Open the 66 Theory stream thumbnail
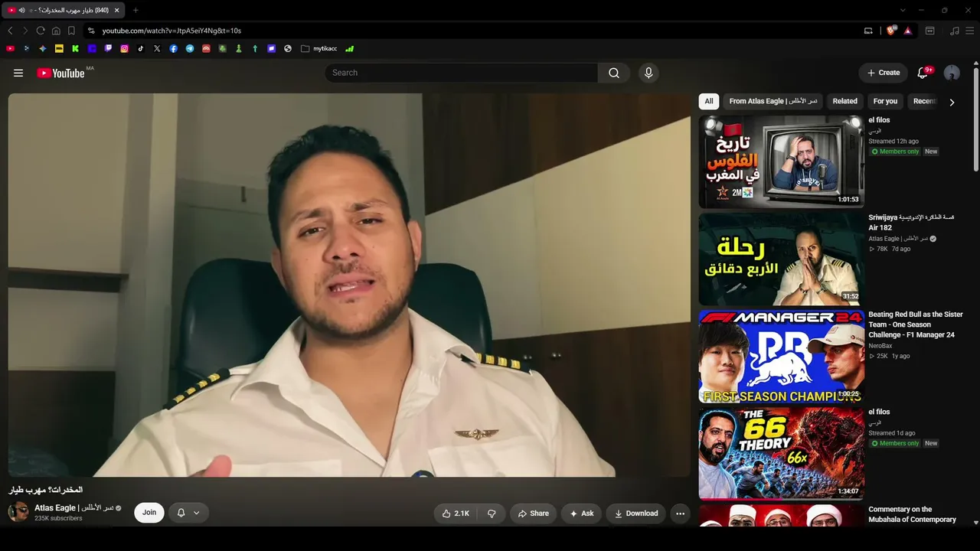980x551 pixels. [781, 453]
